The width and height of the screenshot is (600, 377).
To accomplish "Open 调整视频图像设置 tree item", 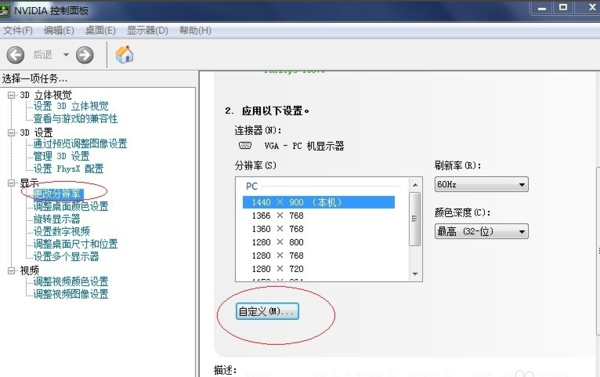I will pyautogui.click(x=71, y=294).
